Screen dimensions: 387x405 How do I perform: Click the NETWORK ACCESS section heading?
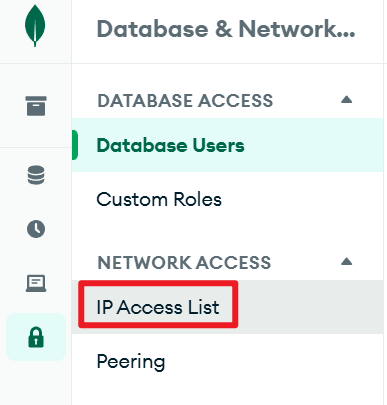coord(184,263)
